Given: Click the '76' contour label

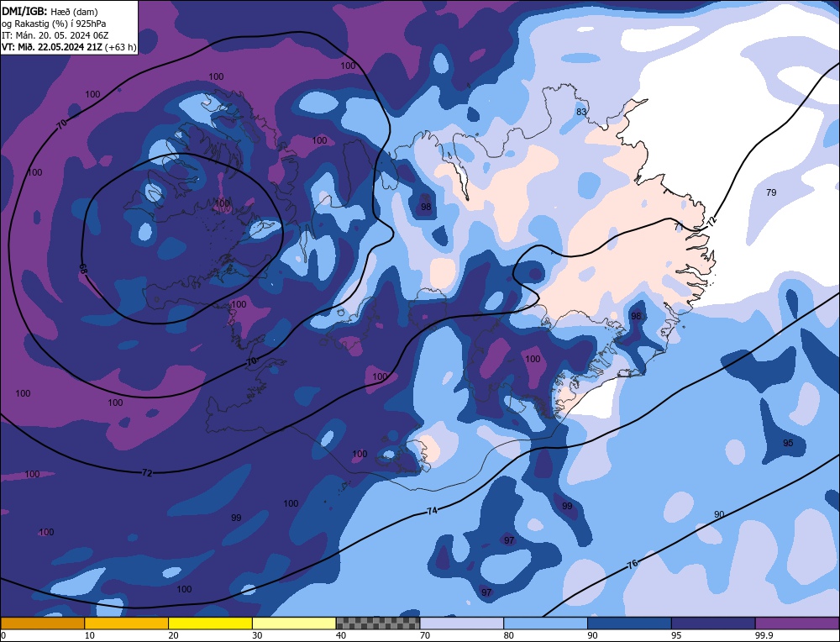Looking at the screenshot, I should [x=633, y=564].
